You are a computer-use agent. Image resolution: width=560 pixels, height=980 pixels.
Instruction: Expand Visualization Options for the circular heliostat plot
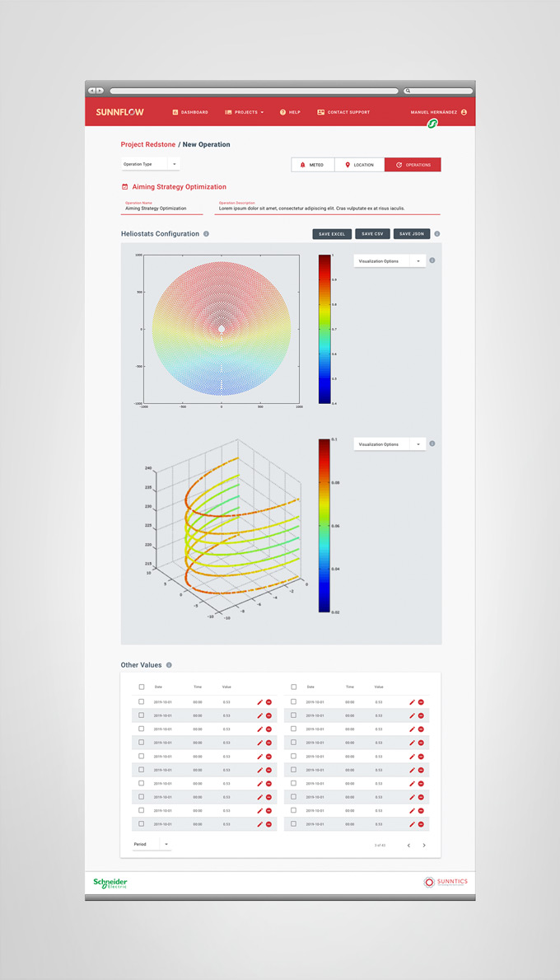pos(390,261)
